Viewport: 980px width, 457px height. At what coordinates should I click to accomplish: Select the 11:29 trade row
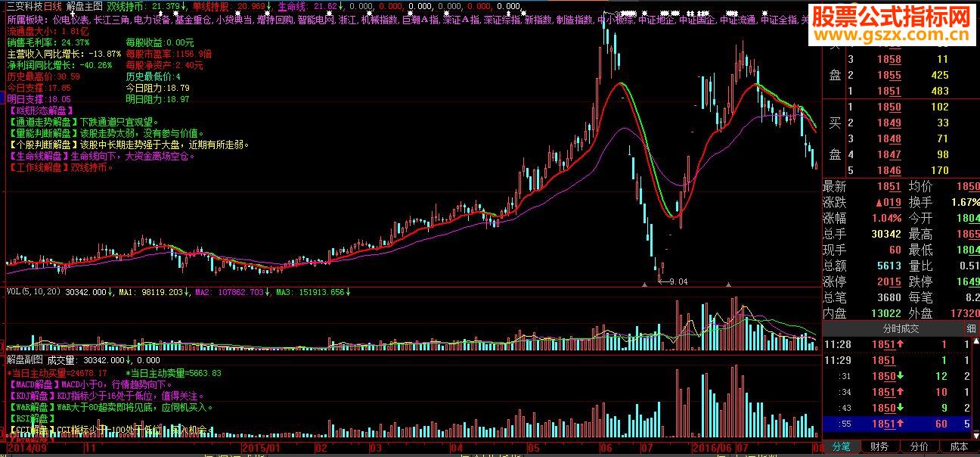tap(897, 360)
